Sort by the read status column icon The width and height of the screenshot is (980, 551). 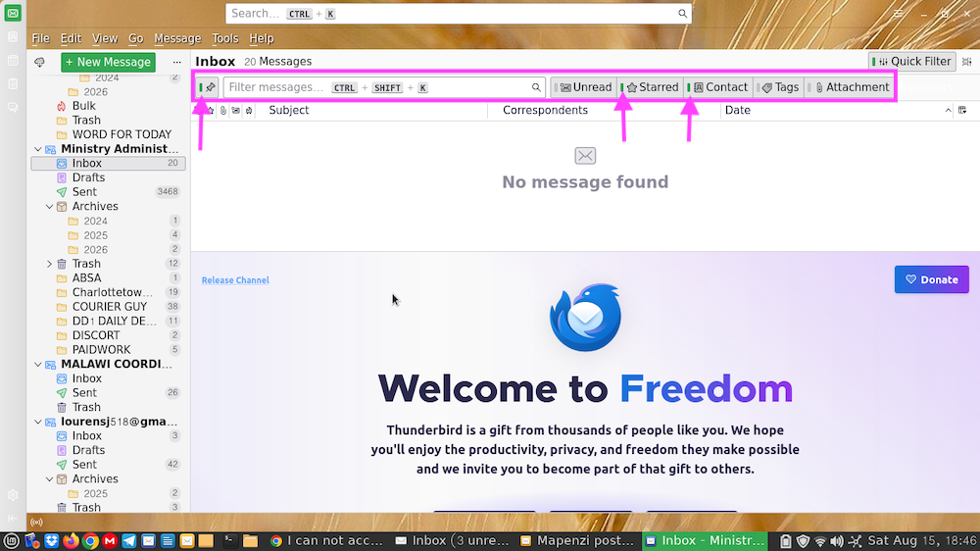[x=235, y=111]
